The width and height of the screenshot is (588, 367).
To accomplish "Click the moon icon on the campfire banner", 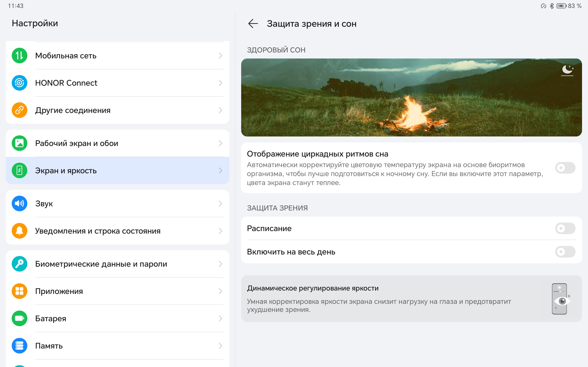I will click(x=567, y=70).
